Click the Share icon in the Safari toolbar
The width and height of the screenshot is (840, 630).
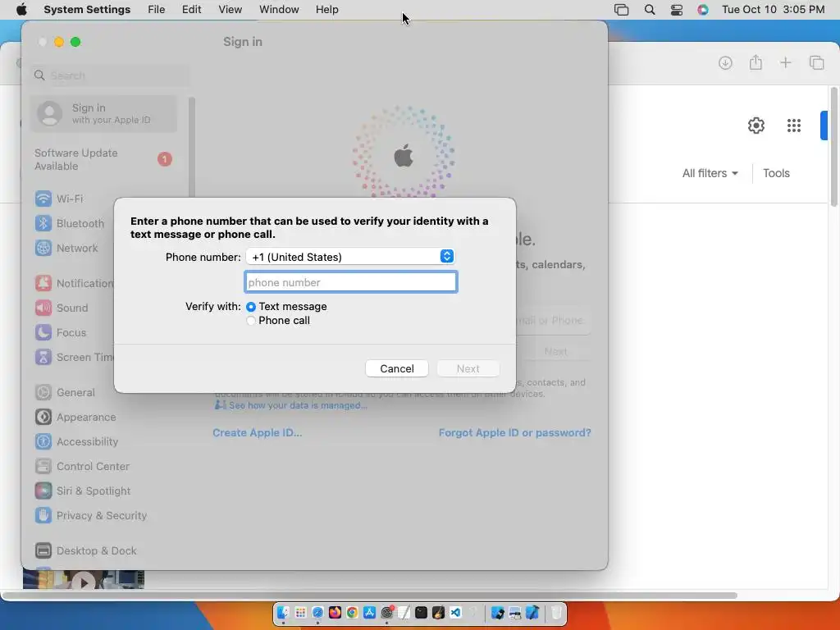point(756,62)
